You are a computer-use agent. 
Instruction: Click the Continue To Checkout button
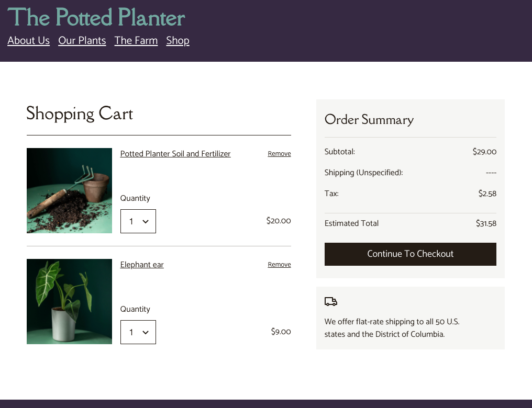click(410, 254)
